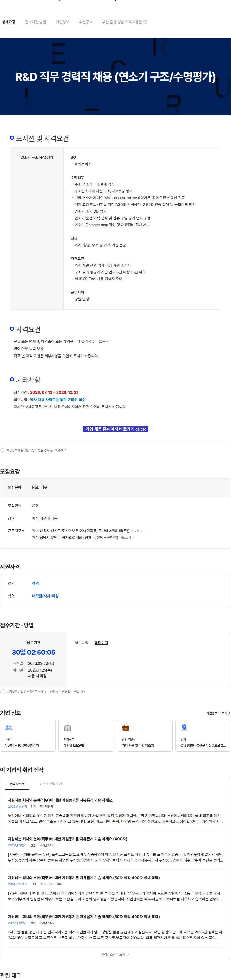The width and height of the screenshot is (231, 980).
Task: Click the 사원수 people icon
Action: 9,728
